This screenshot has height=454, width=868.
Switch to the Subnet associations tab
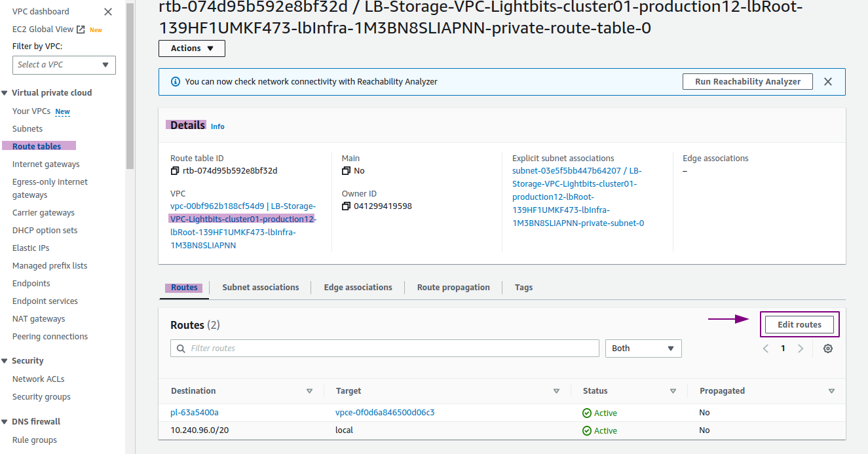click(x=261, y=288)
